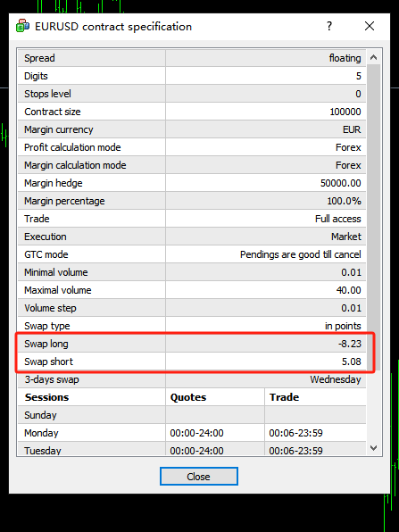Click the Close button
The height and width of the screenshot is (532, 399).
tap(199, 477)
